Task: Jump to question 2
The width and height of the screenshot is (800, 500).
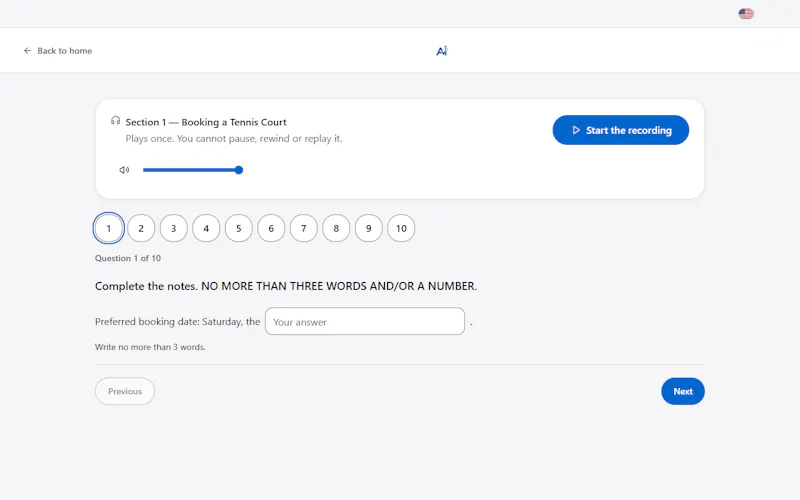Action: coord(141,228)
